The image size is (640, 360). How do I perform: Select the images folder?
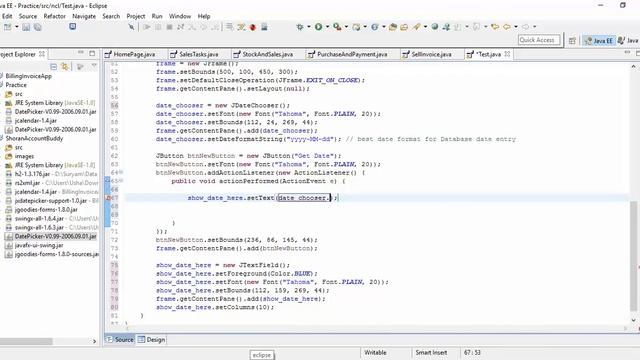coord(24,156)
